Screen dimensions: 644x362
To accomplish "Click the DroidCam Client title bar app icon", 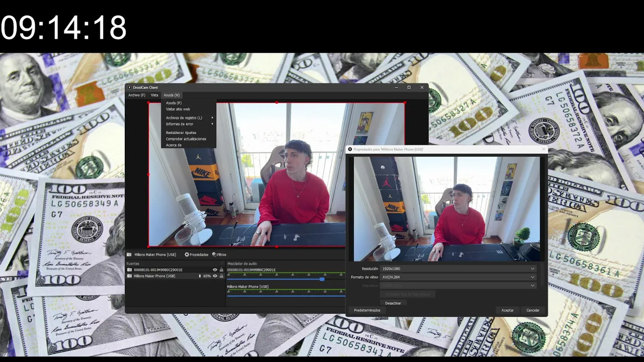I will [x=129, y=87].
